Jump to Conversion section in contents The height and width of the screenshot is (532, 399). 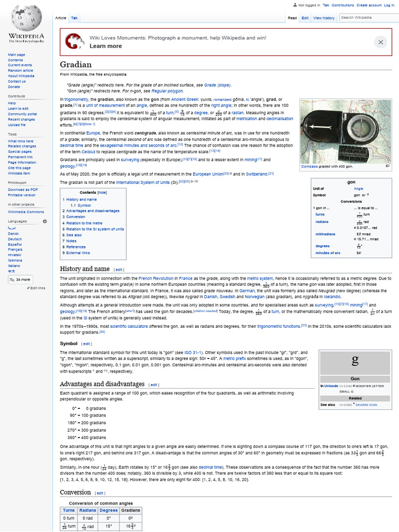76,217
